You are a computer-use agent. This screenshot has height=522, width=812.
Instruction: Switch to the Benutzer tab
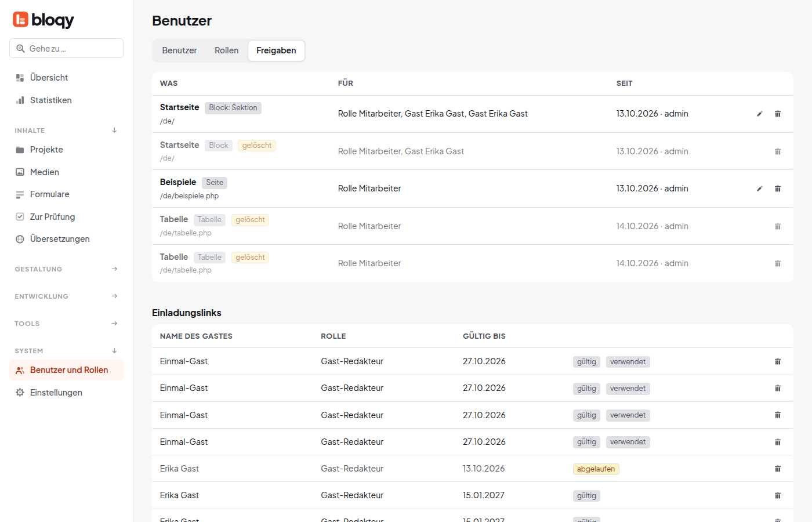(180, 50)
